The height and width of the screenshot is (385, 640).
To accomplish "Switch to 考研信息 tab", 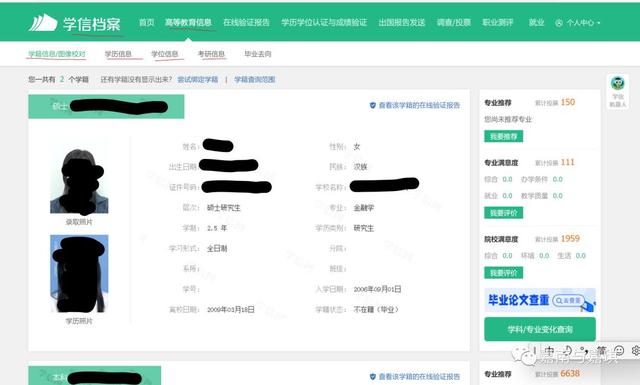I will [x=211, y=54].
